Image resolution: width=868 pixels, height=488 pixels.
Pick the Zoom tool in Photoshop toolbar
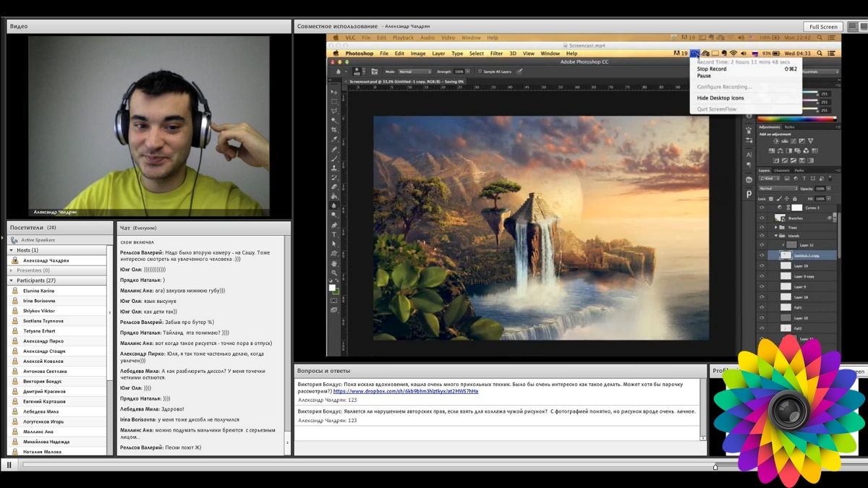pyautogui.click(x=334, y=273)
